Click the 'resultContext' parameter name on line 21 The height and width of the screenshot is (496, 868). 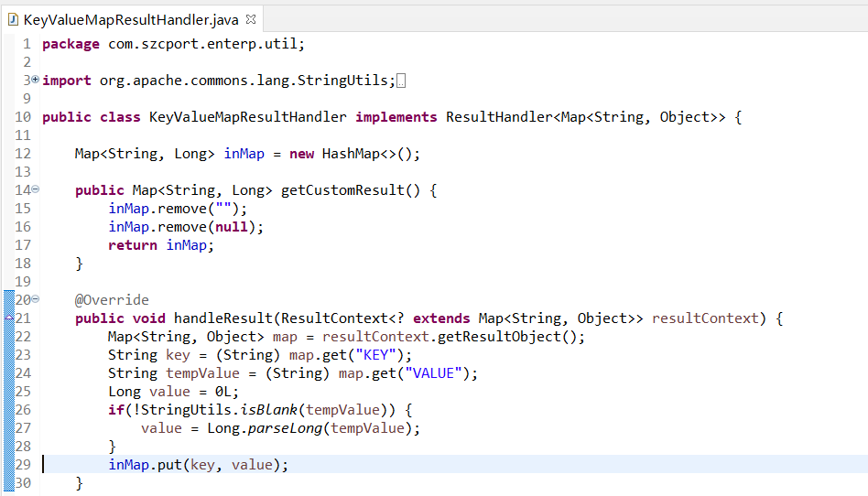(705, 318)
